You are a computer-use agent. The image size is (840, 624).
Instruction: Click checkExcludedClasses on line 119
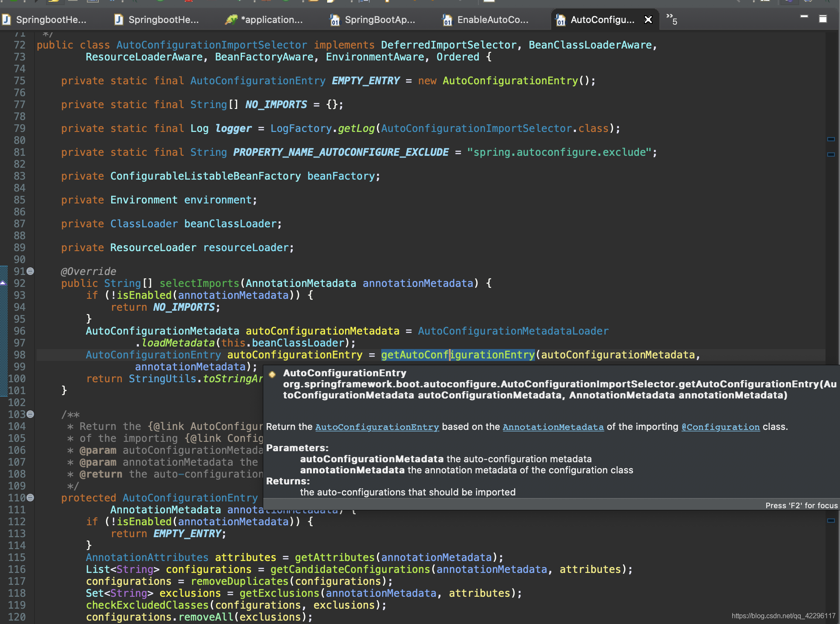(x=147, y=605)
